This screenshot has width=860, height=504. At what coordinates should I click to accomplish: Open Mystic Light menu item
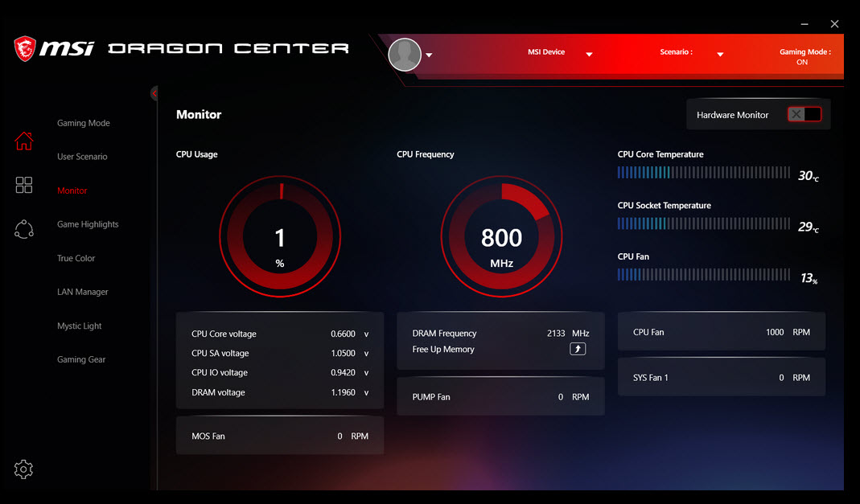click(x=79, y=326)
